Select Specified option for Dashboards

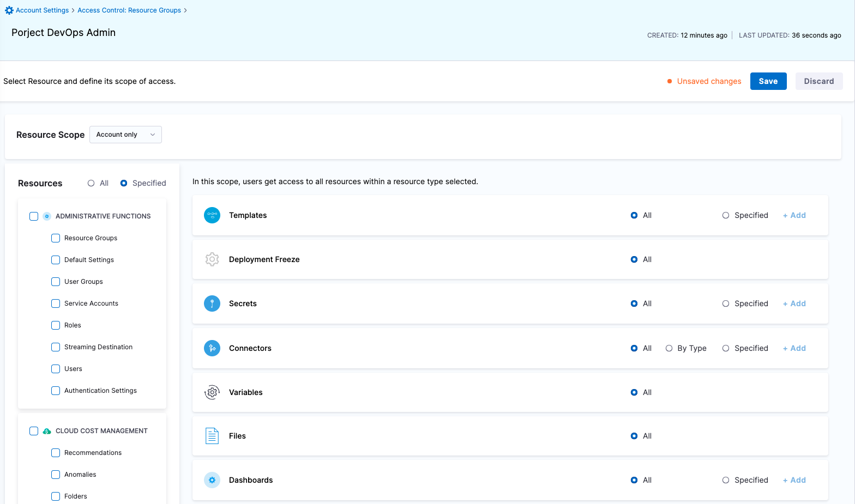pyautogui.click(x=726, y=480)
